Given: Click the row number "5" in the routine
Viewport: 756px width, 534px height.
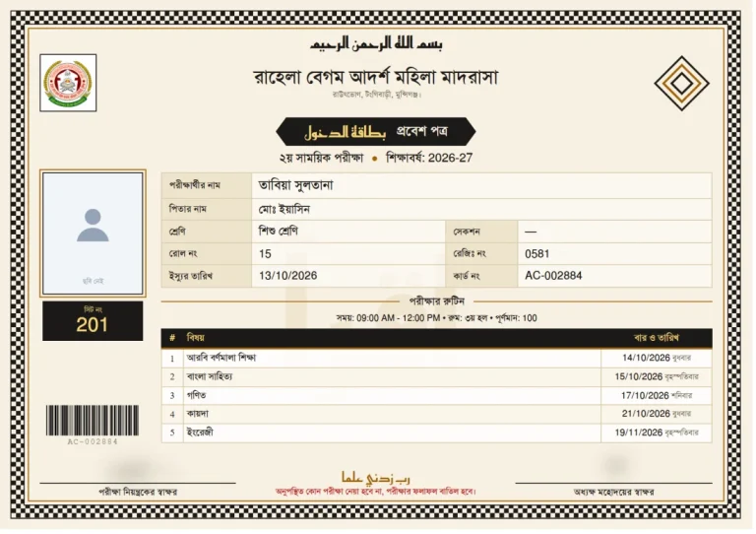Looking at the screenshot, I should pyautogui.click(x=172, y=433).
